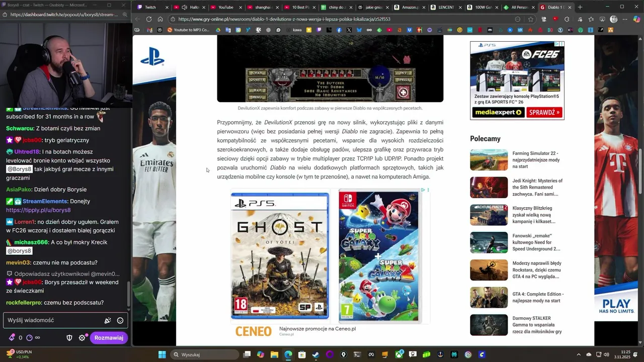
Task: Open the ad choices icon on Ceneo ad
Action: tap(423, 190)
